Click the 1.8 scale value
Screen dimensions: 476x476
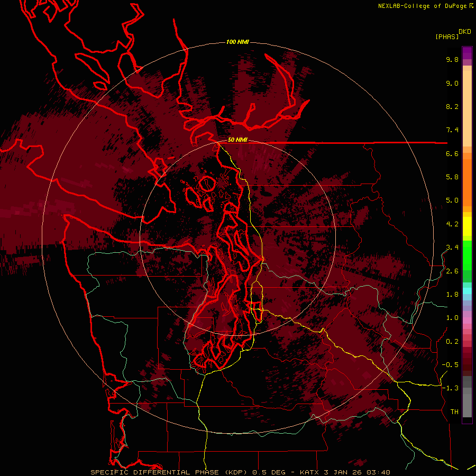coord(452,295)
